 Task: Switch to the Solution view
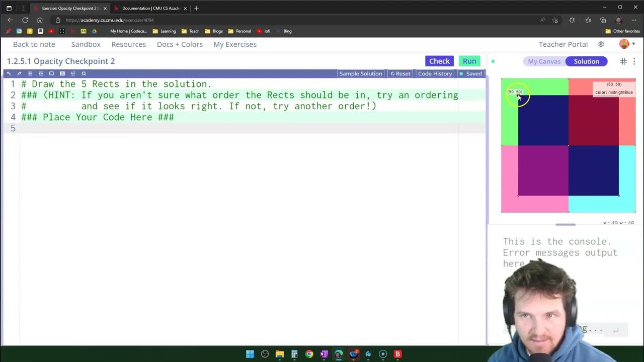(587, 61)
